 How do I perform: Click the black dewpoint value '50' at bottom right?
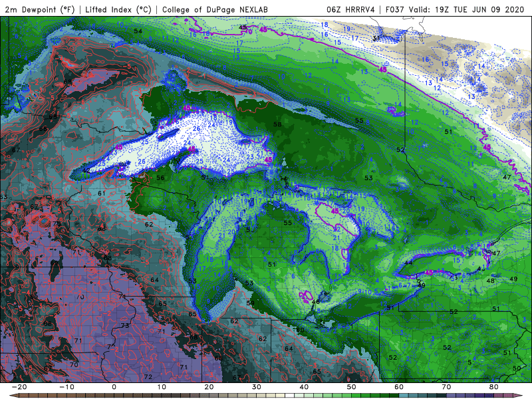(x=517, y=368)
